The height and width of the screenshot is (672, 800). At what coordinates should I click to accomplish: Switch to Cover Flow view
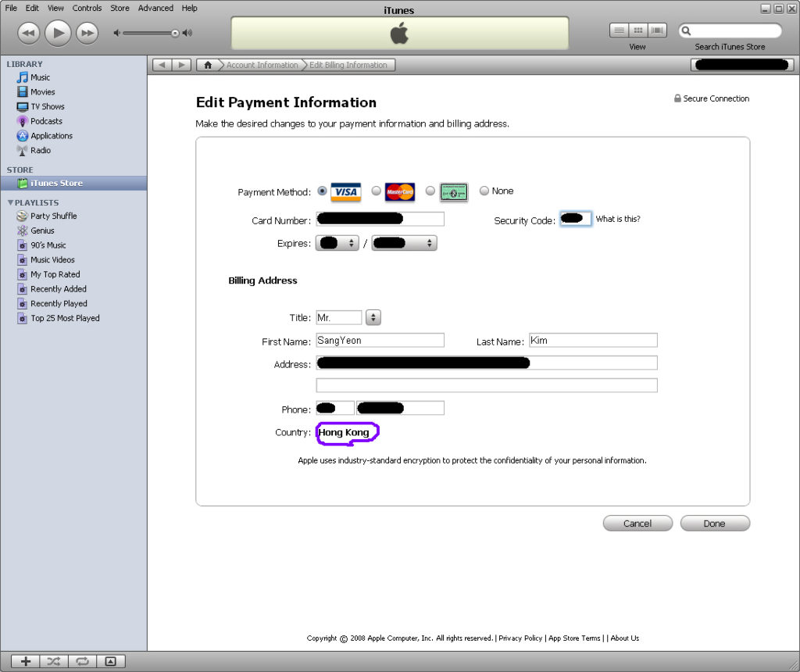[x=657, y=30]
